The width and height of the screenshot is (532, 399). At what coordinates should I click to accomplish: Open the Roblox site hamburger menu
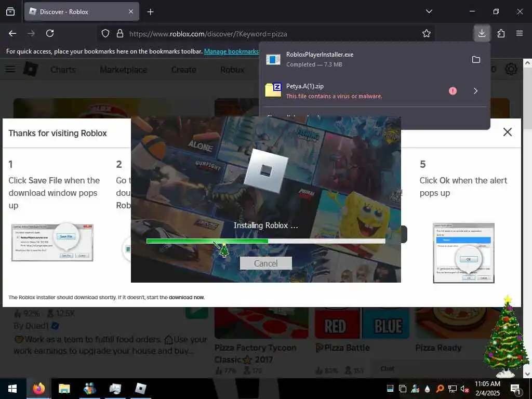coord(10,69)
